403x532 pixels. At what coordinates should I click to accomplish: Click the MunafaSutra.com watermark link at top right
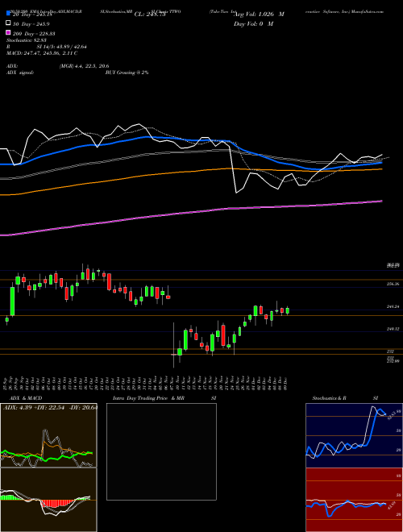tap(368, 11)
